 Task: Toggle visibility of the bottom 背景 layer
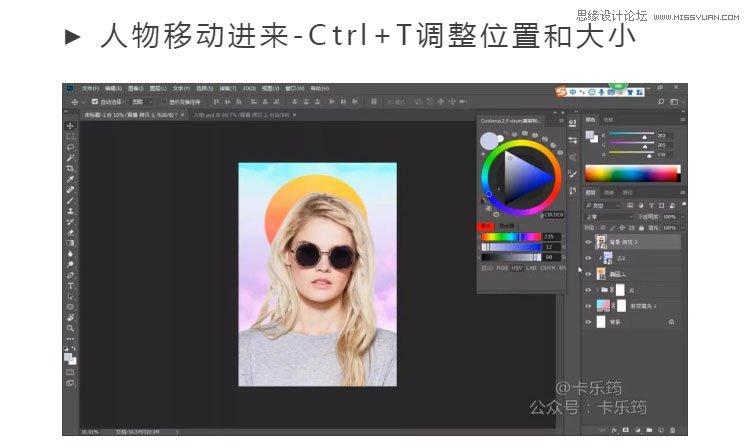pos(588,322)
